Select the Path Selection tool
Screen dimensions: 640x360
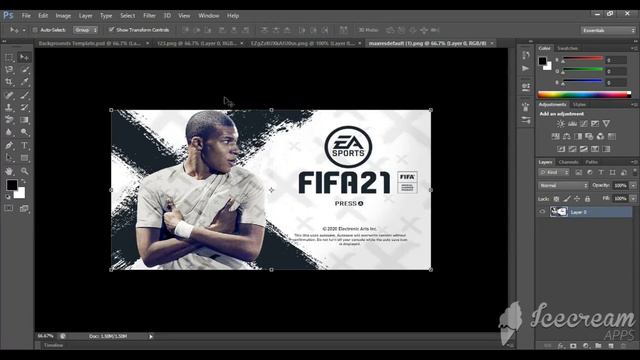point(9,158)
